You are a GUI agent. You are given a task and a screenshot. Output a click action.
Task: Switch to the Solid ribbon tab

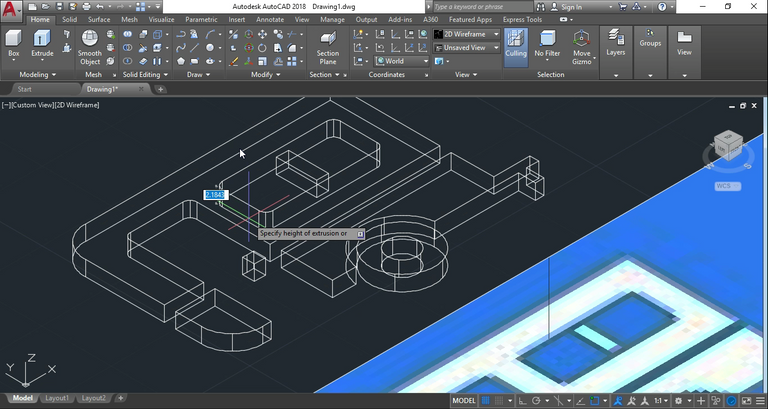[69, 20]
